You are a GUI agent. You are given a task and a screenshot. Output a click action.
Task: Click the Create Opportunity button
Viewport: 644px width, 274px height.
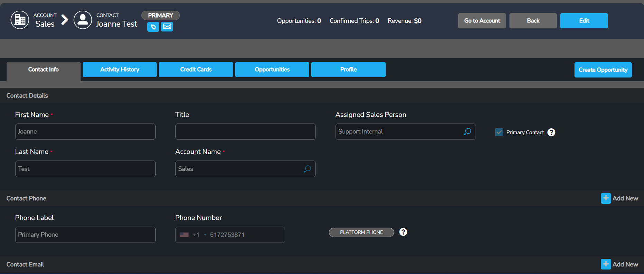click(x=603, y=70)
